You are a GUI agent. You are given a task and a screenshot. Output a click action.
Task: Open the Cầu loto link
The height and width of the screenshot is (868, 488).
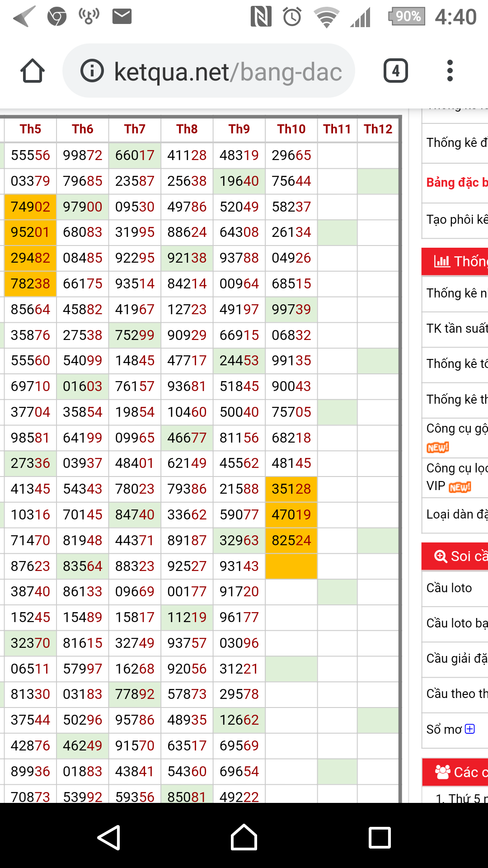click(449, 588)
